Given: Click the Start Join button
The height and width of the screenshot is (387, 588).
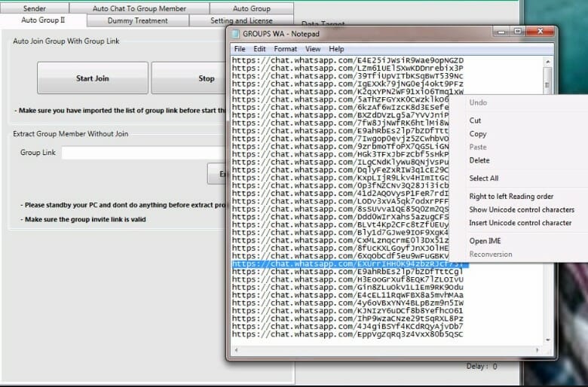Looking at the screenshot, I should 93,78.
